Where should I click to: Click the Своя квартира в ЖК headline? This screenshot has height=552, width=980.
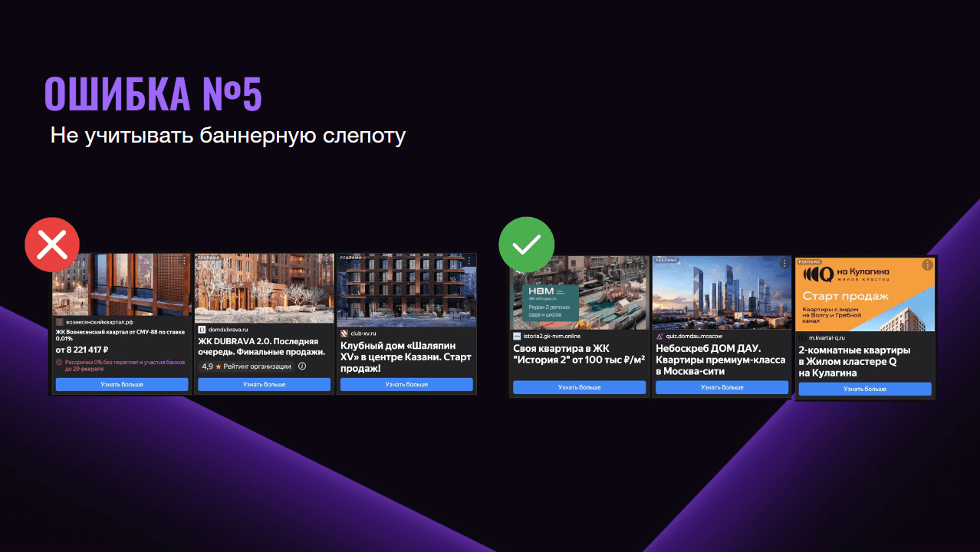[579, 353]
